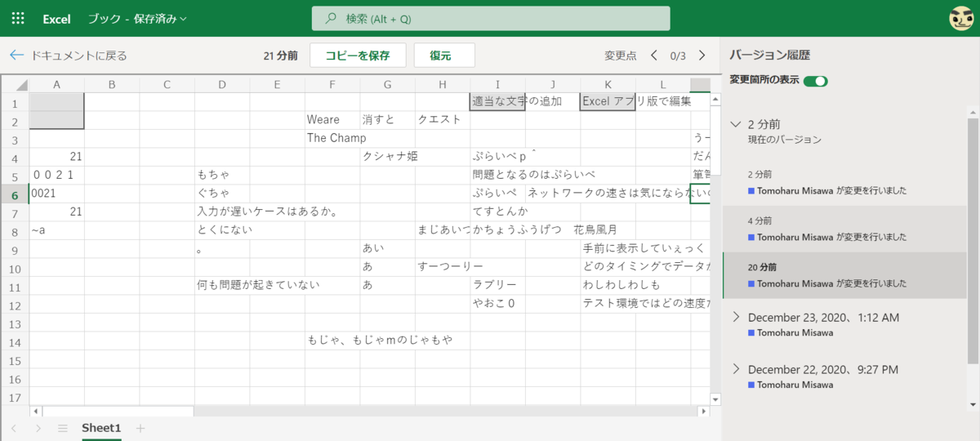980x441 pixels.
Task: Click the user avatar picture
Action: coord(962,19)
